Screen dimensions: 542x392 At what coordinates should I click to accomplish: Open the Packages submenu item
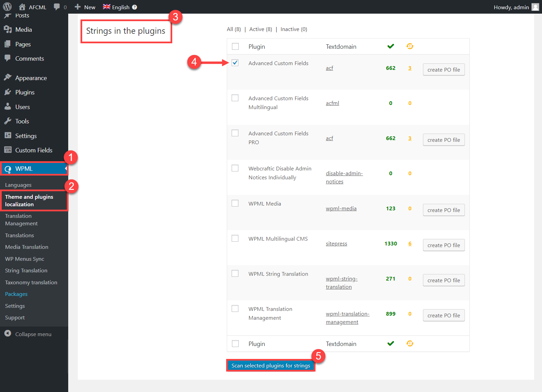pyautogui.click(x=16, y=294)
